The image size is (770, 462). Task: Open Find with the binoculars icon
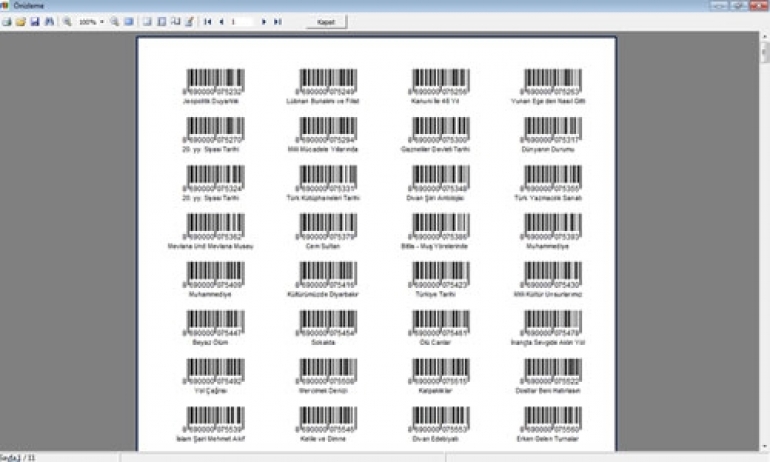pyautogui.click(x=49, y=22)
